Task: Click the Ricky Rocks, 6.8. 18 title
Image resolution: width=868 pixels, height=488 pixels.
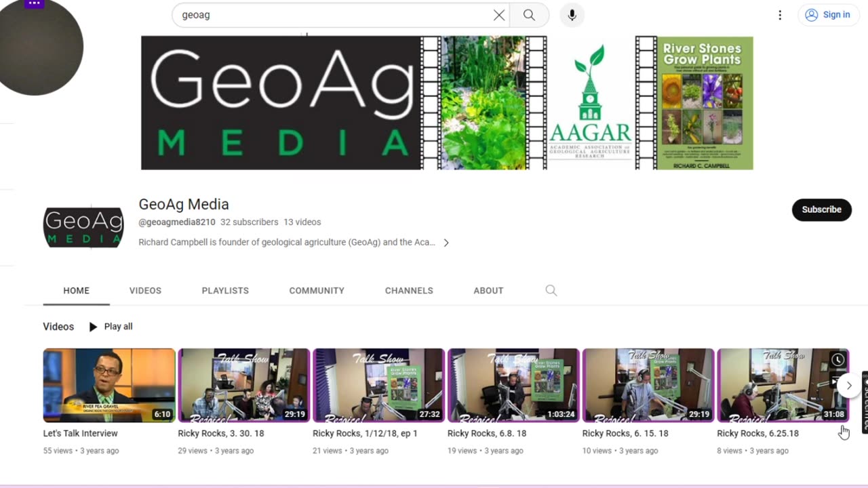Action: click(487, 433)
